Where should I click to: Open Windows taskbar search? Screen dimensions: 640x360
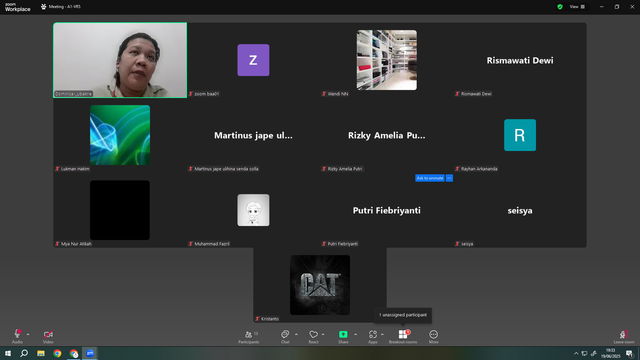coord(24,353)
